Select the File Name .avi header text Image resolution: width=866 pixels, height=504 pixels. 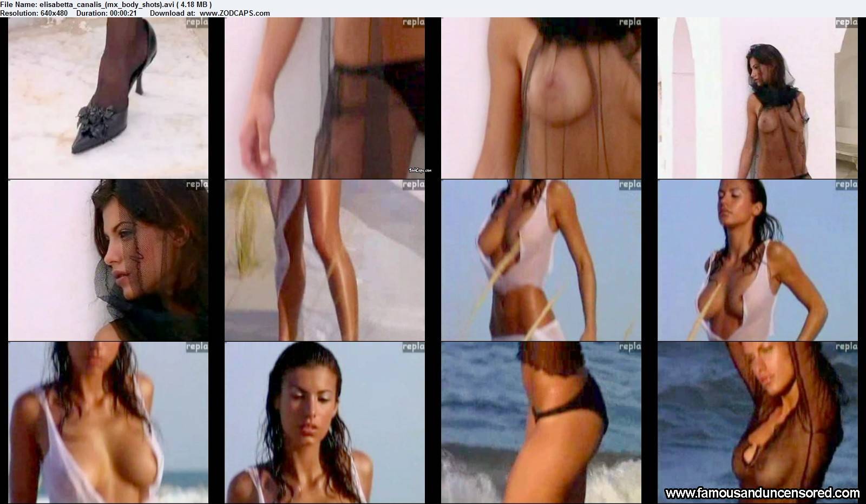tap(109, 5)
